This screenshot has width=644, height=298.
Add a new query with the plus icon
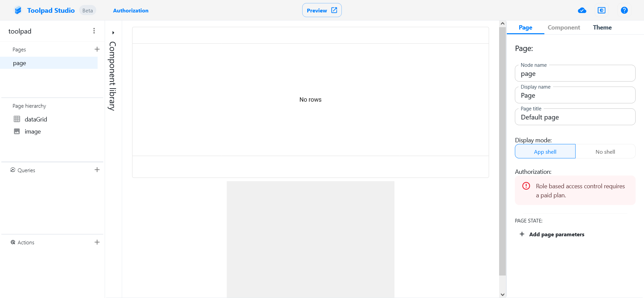pos(97,170)
